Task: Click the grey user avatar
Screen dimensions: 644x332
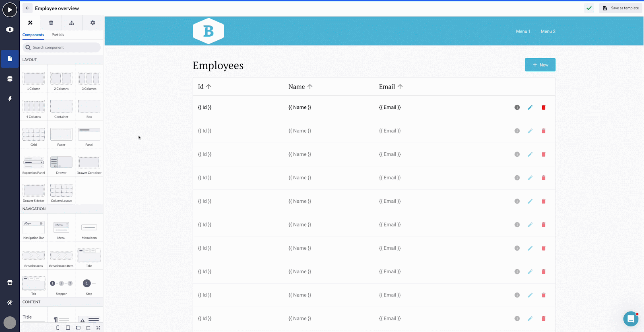Action: tap(10, 322)
